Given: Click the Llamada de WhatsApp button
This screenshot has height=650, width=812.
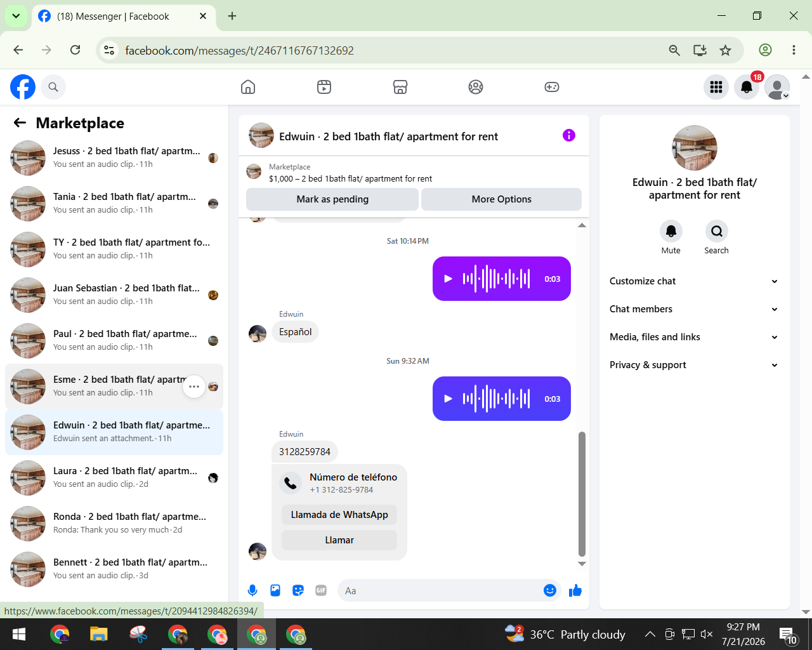Looking at the screenshot, I should [339, 515].
